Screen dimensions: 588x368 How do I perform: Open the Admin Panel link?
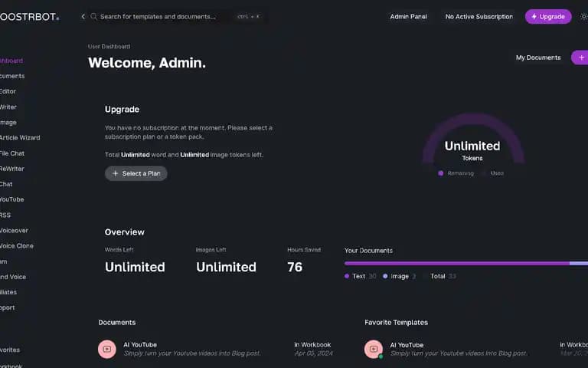point(408,17)
